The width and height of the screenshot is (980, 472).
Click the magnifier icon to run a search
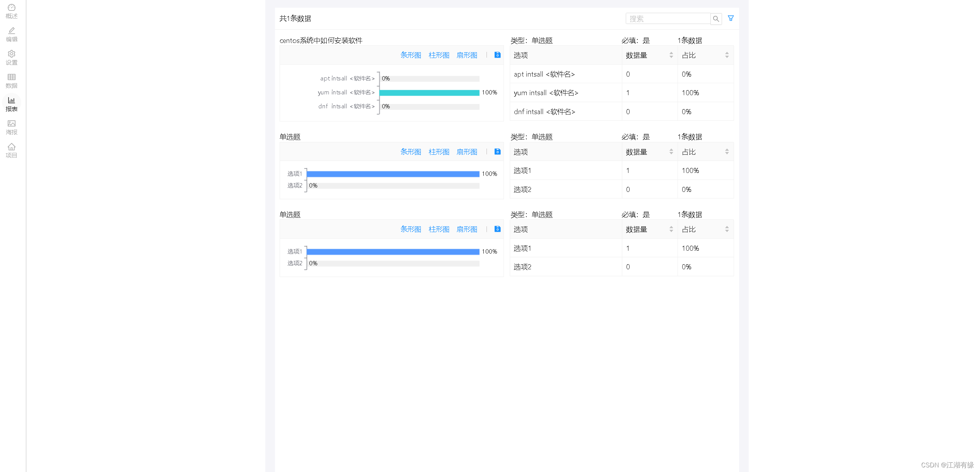(716, 19)
